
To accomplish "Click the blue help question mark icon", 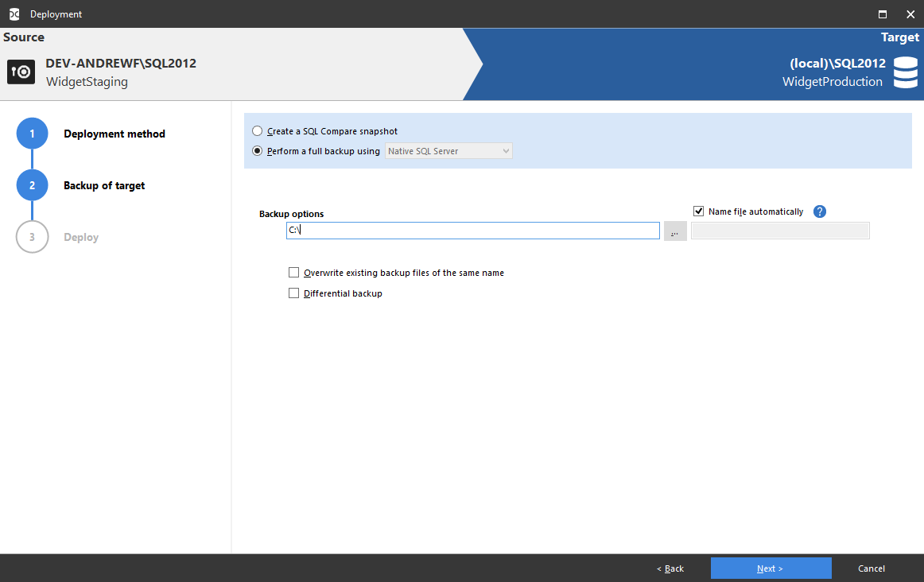I will pos(820,211).
